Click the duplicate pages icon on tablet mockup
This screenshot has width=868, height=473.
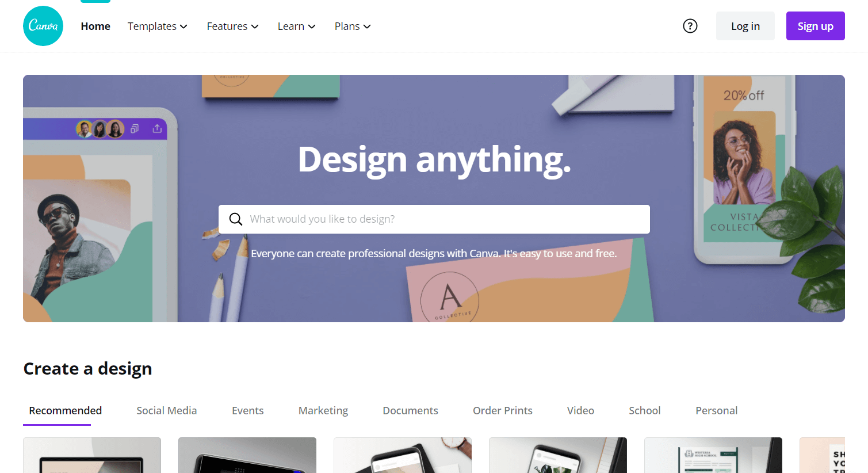coord(135,129)
